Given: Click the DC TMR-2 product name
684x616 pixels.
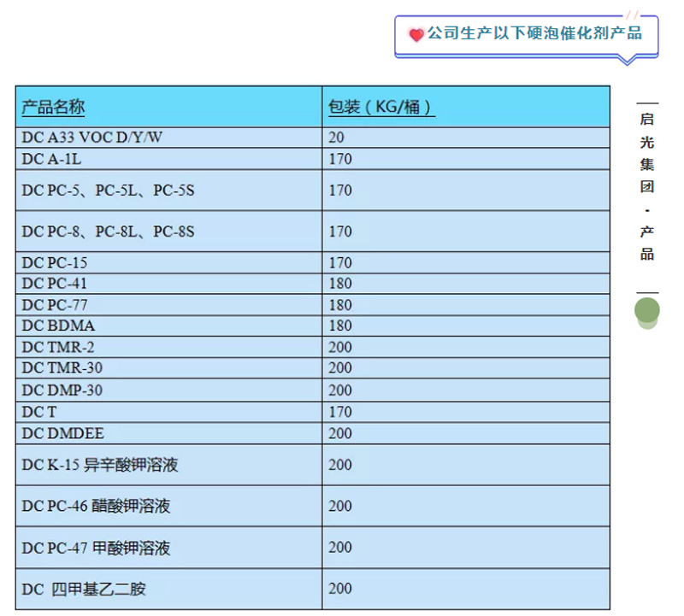Looking at the screenshot, I should point(58,347).
